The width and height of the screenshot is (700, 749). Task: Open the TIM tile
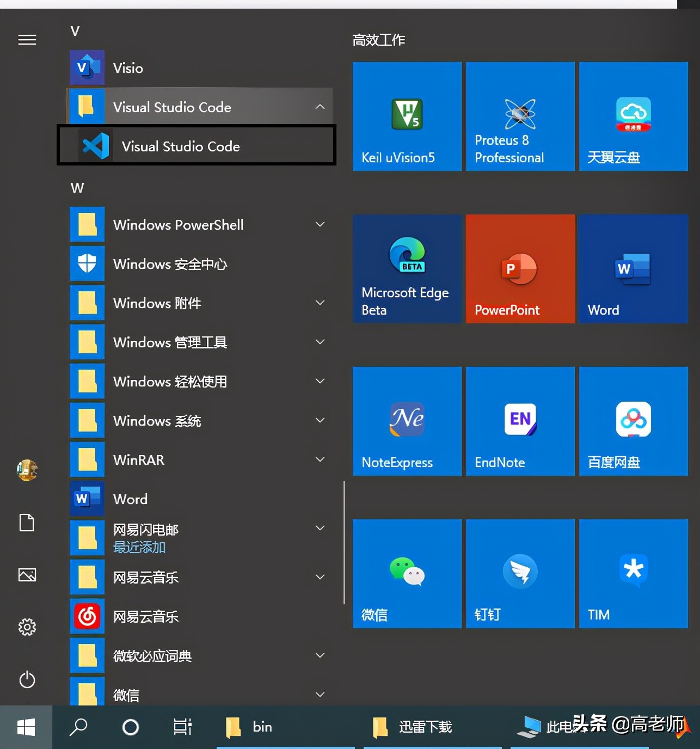634,574
